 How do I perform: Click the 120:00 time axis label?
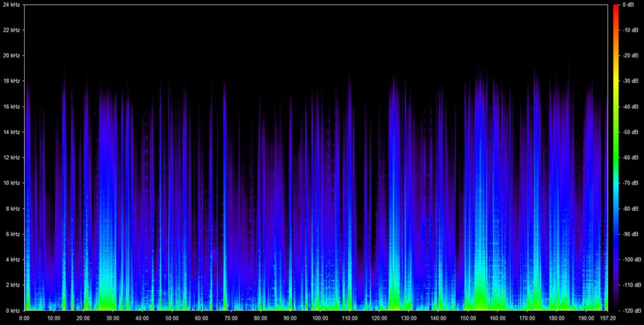[379, 318]
